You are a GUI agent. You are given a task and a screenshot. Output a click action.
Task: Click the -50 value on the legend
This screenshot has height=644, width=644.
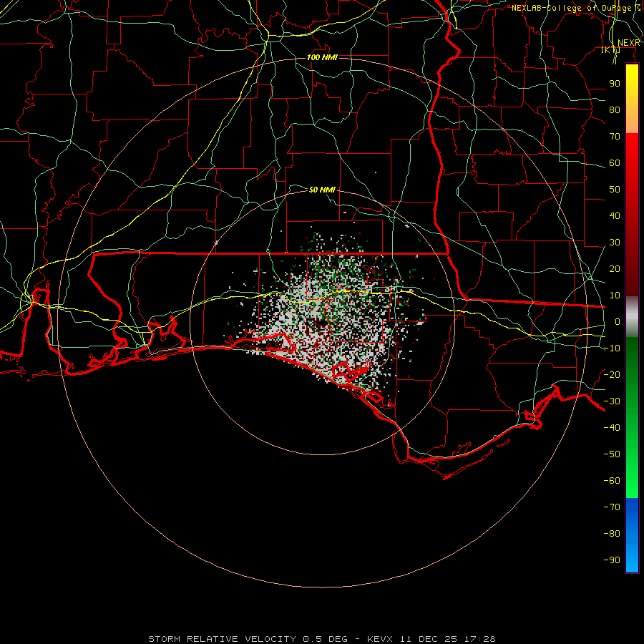[x=612, y=454]
